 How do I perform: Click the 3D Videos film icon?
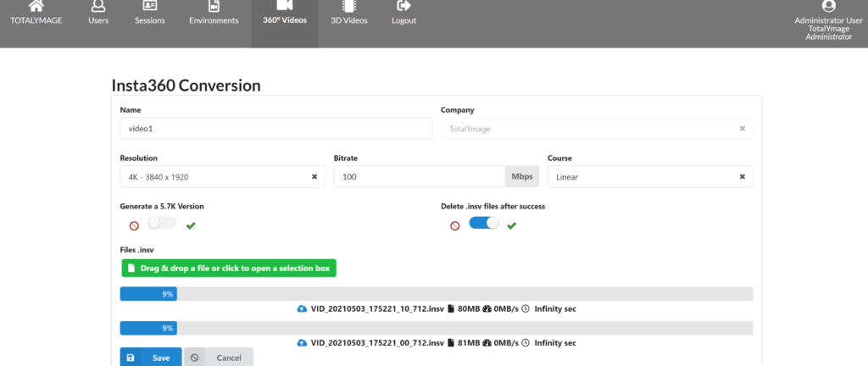point(348,6)
